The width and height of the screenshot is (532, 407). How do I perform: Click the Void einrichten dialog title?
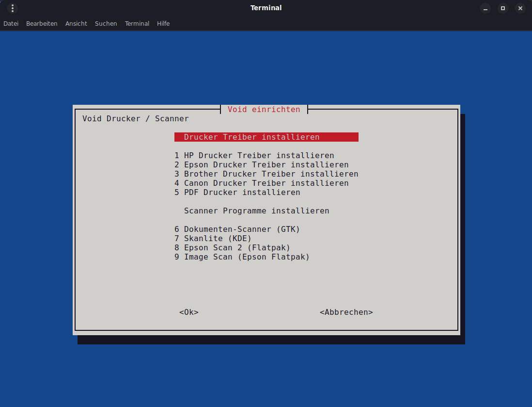264,110
